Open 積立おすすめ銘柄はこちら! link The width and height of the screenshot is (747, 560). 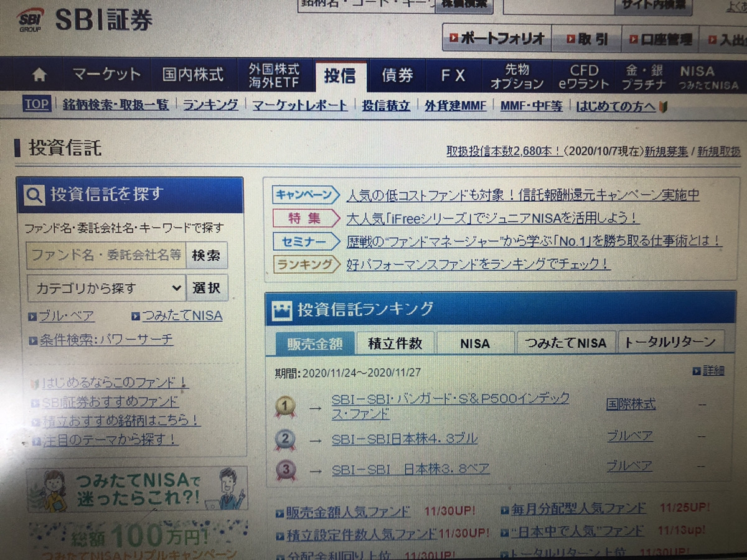click(x=121, y=421)
